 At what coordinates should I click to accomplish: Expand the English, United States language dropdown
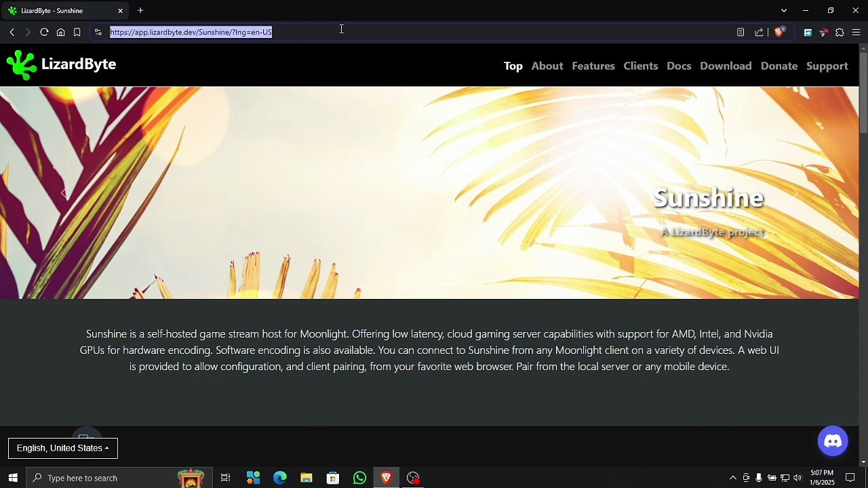[63, 448]
